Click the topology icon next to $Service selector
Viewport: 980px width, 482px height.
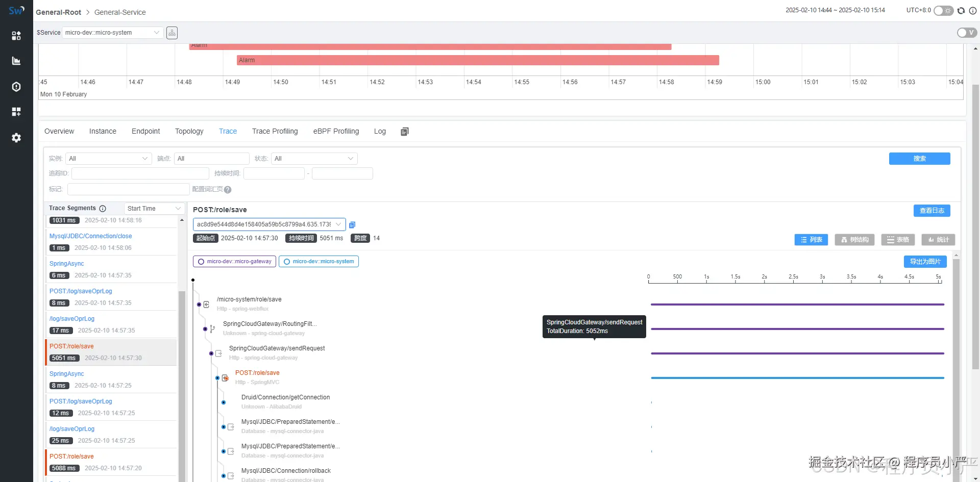coord(172,33)
